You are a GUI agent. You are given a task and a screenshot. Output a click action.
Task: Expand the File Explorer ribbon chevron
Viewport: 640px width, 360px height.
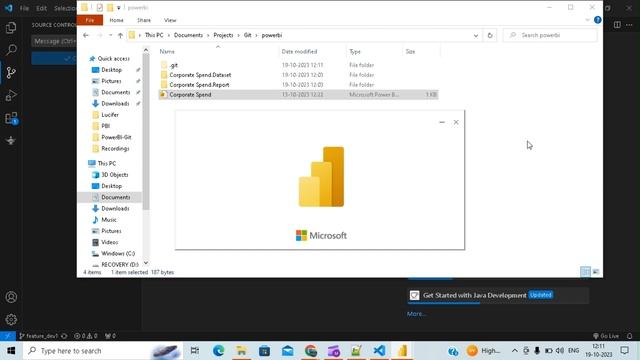pos(587,20)
